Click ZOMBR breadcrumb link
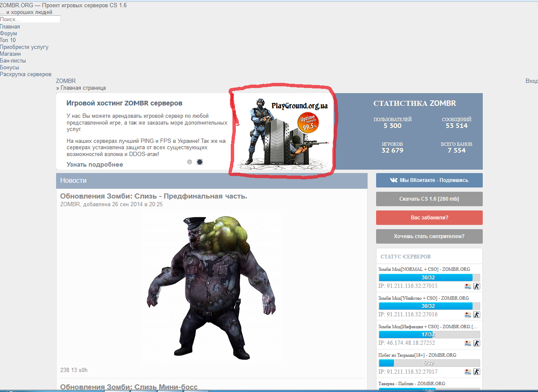This screenshot has width=538, height=392. [66, 81]
